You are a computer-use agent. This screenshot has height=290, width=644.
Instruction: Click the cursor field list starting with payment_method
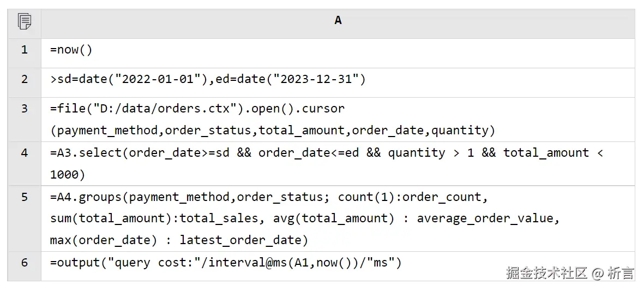tap(273, 131)
